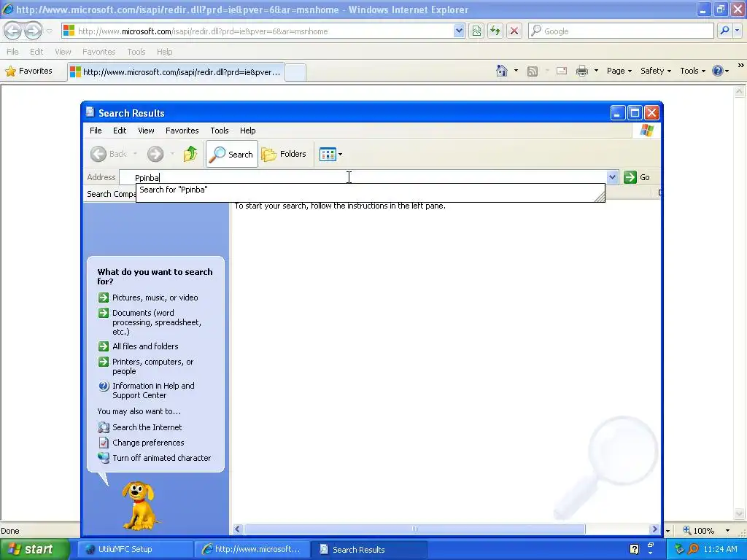Open the zoom level dropdown at 100%
747x560 pixels.
727,531
